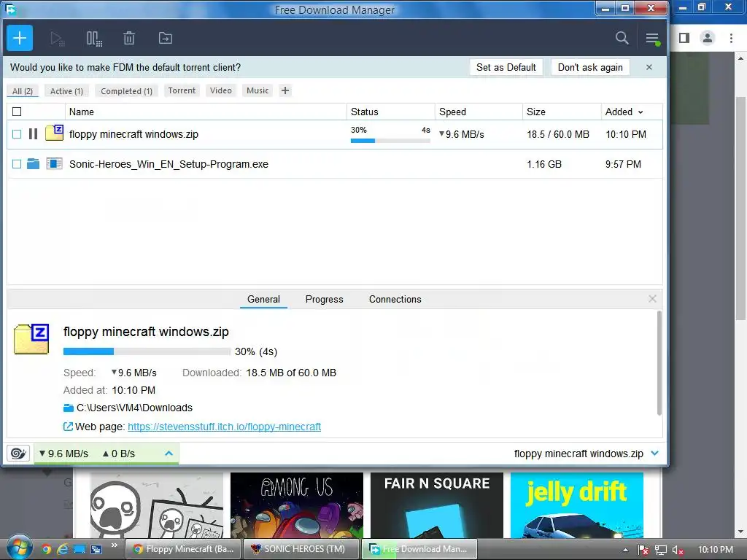Dismiss the default torrent client prompt
The image size is (747, 560).
click(x=649, y=67)
